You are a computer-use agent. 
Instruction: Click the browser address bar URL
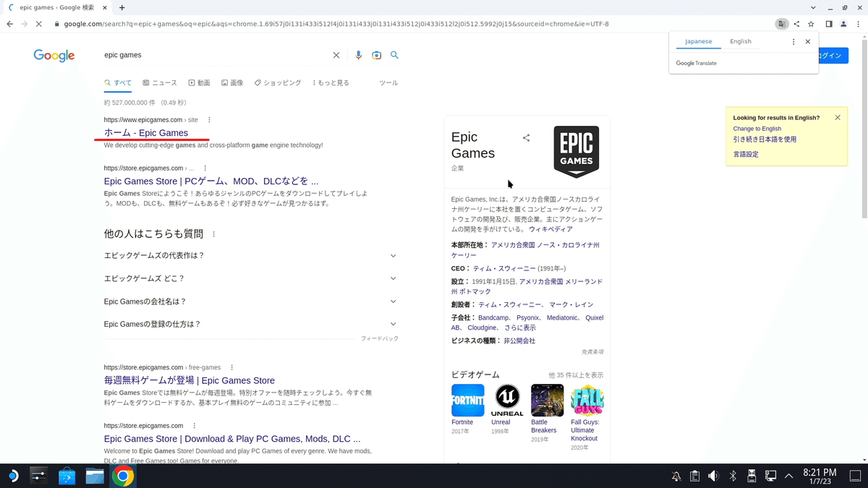coord(336,24)
